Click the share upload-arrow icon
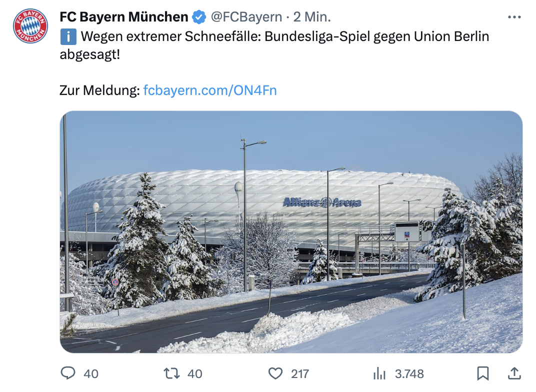Image resolution: width=536 pixels, height=392 pixels. [513, 373]
